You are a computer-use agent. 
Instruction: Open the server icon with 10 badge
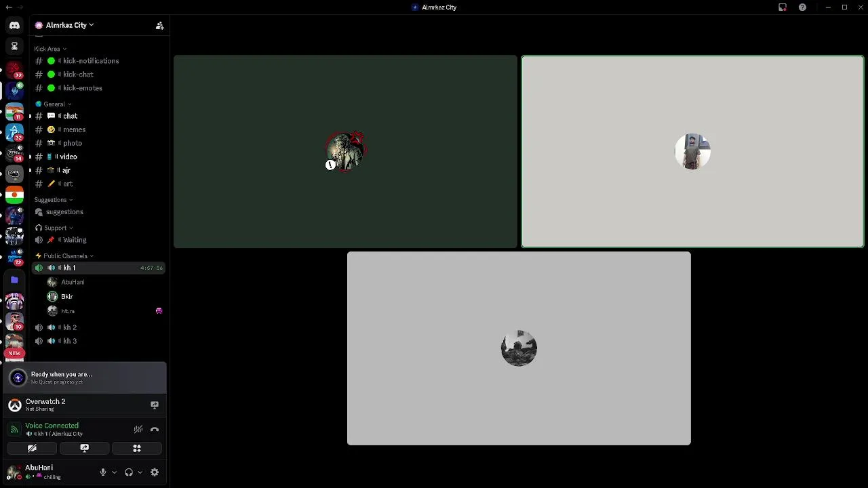coord(14,321)
